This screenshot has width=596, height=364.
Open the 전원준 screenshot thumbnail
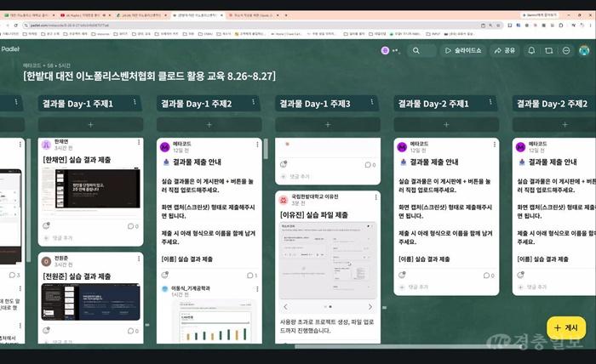tap(90, 302)
